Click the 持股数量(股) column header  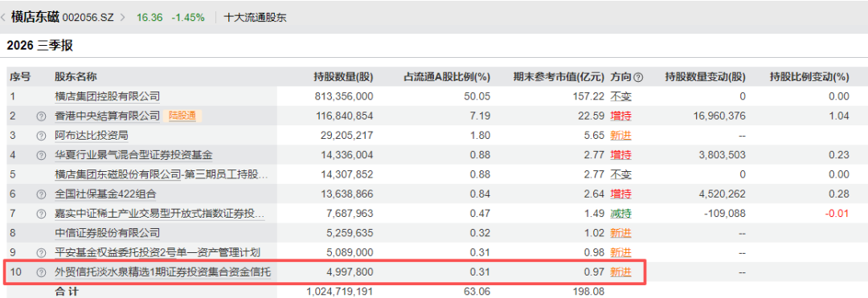(344, 77)
